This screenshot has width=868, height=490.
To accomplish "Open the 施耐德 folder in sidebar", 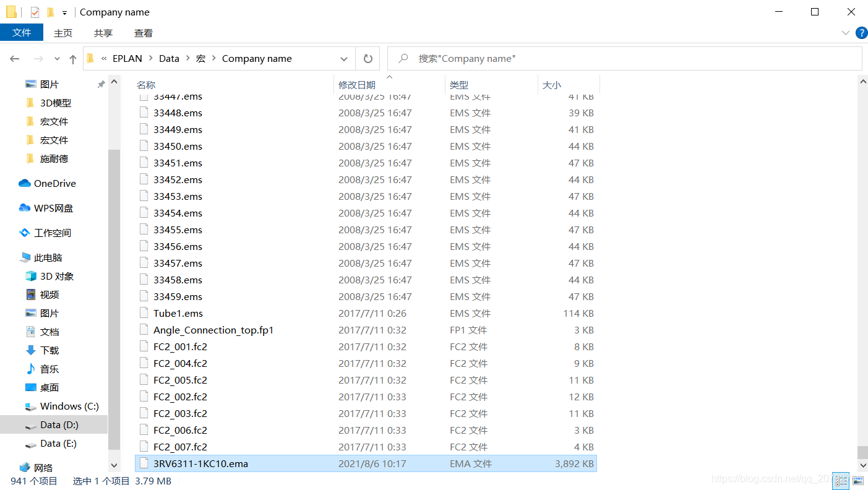I will [54, 158].
